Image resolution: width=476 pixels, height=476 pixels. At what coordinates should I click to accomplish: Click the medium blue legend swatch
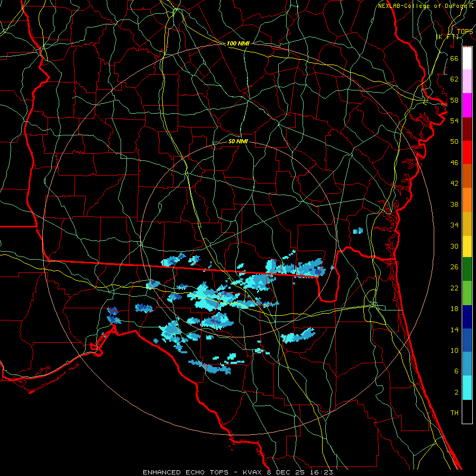467,340
